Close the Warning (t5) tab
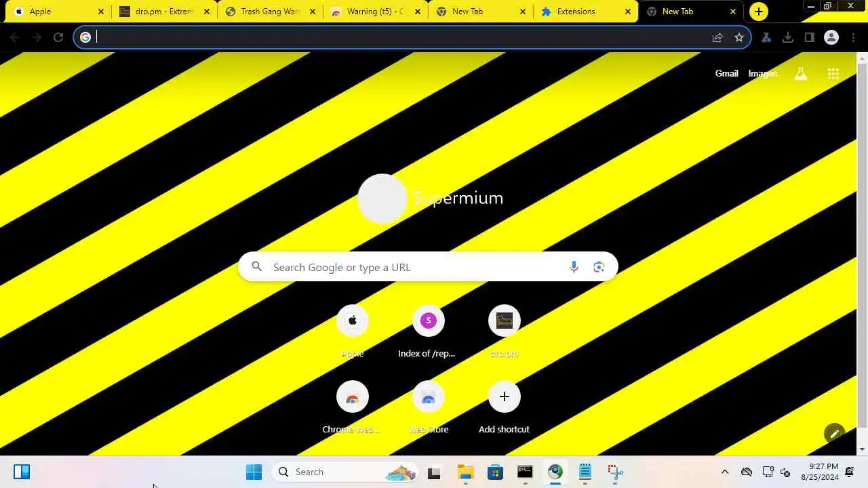Screen dimensions: 868x488 point(418,12)
